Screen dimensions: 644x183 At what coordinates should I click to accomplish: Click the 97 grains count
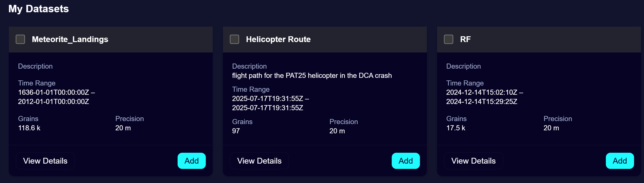click(236, 131)
